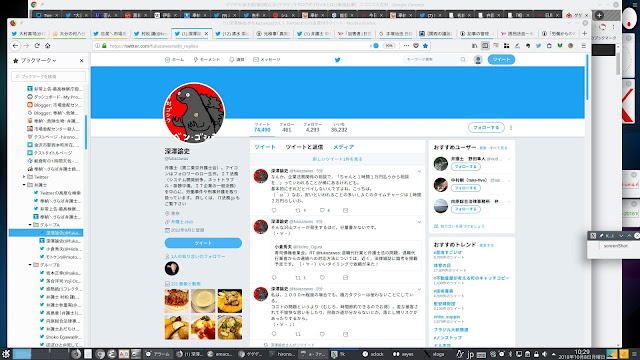Open Twitter モーメント page

207,60
